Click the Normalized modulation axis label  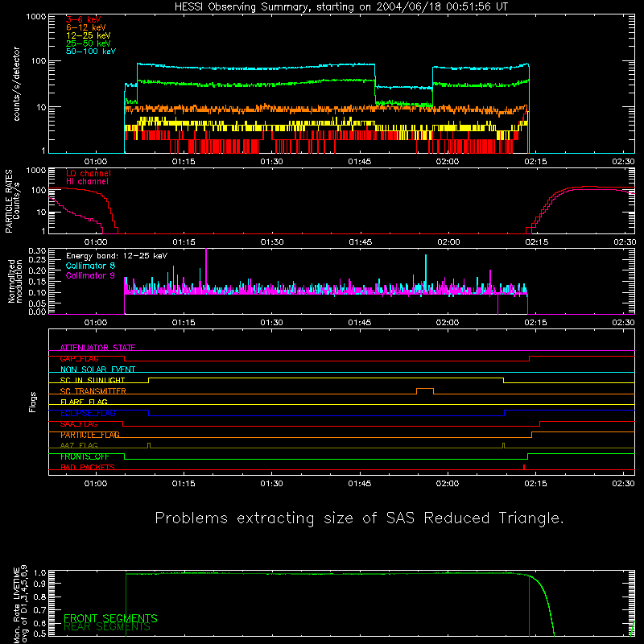click(15, 281)
